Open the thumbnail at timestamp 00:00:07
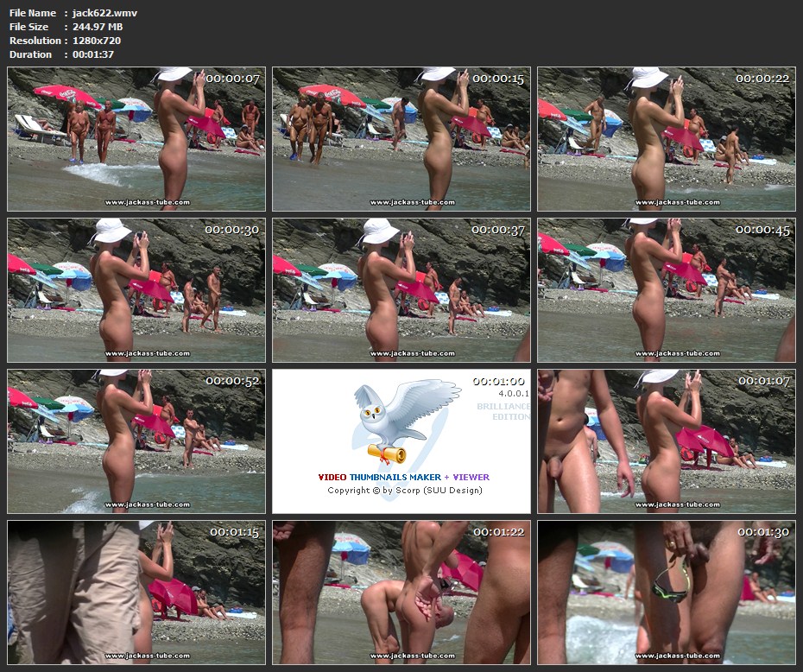Viewport: 803px width, 672px height. click(x=136, y=139)
